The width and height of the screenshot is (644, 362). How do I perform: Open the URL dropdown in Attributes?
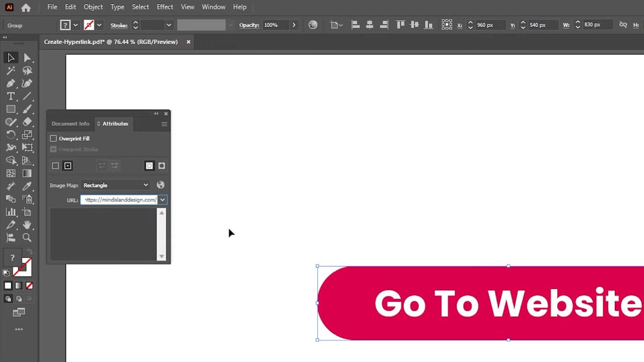tap(162, 200)
